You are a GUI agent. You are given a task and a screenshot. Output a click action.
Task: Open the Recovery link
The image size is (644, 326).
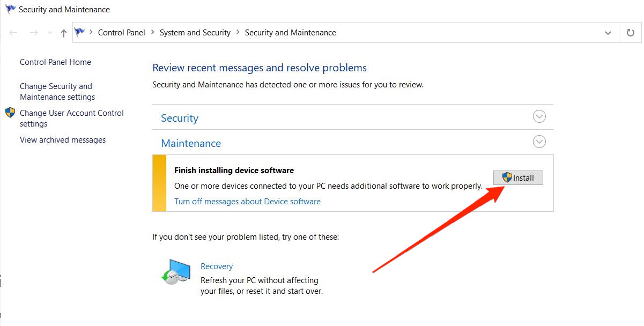[x=216, y=266]
